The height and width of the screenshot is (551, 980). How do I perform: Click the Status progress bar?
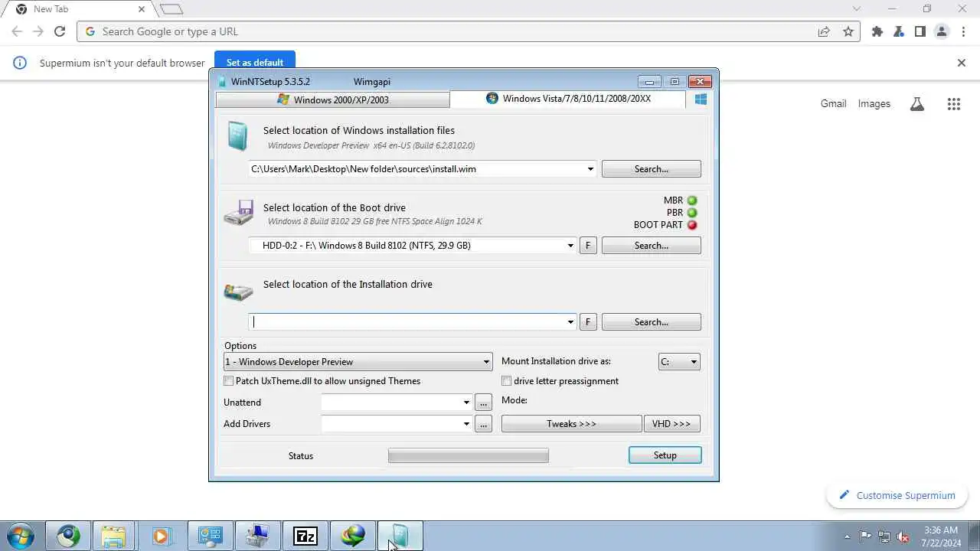[x=469, y=455]
